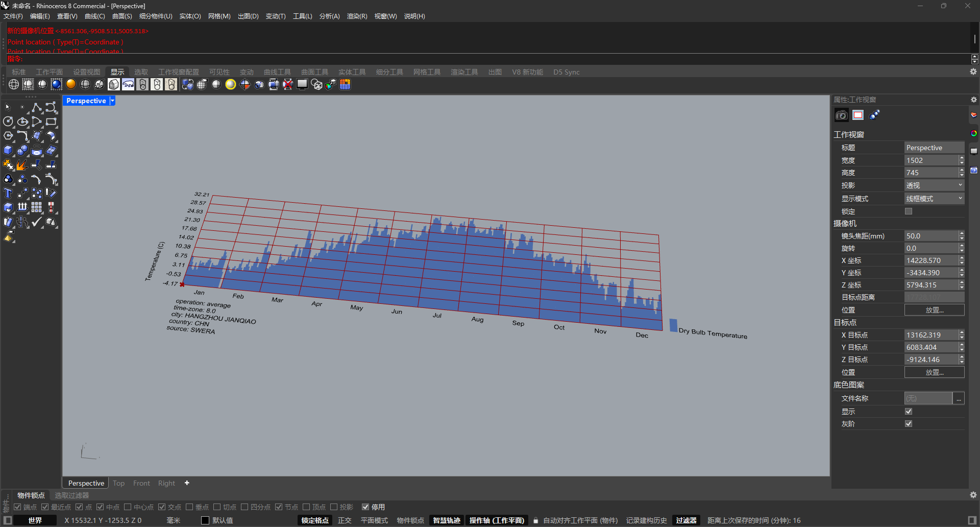
Task: Toggle 正交 ortho in status bar
Action: pos(345,520)
